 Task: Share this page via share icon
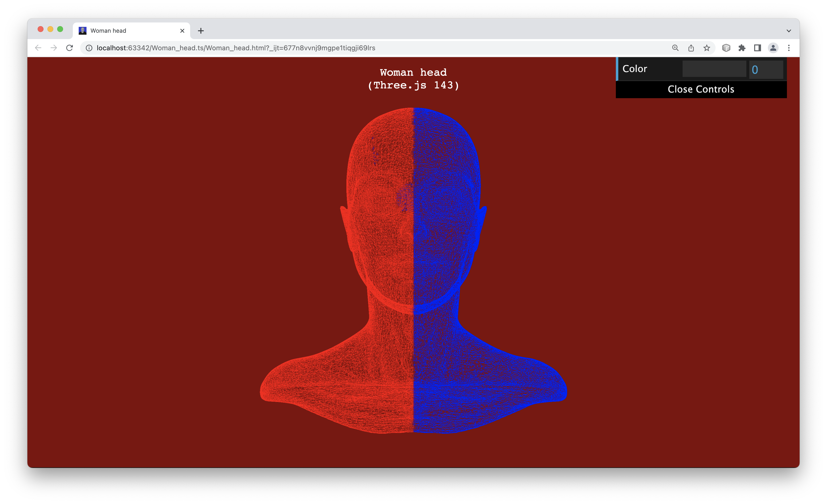click(x=691, y=48)
